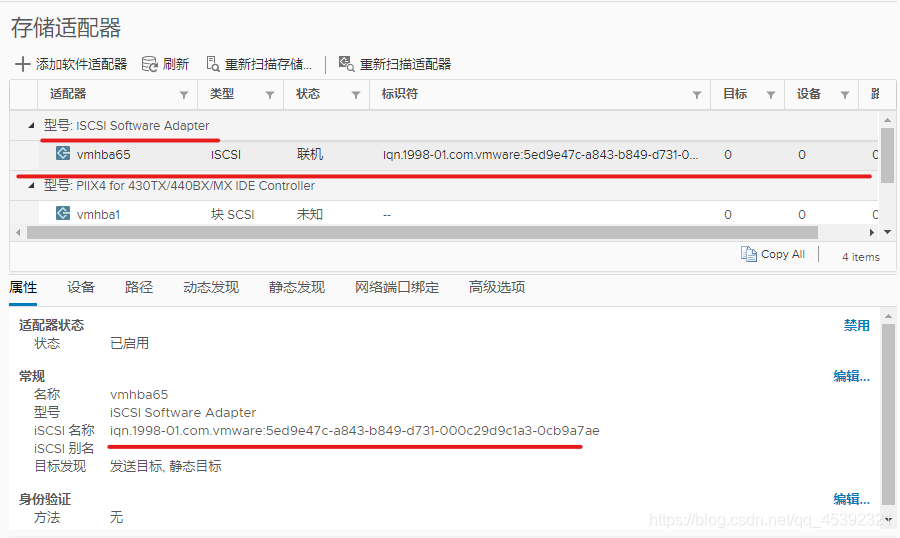Click the 未知 status cell
The height and width of the screenshot is (538, 900).
tap(310, 214)
